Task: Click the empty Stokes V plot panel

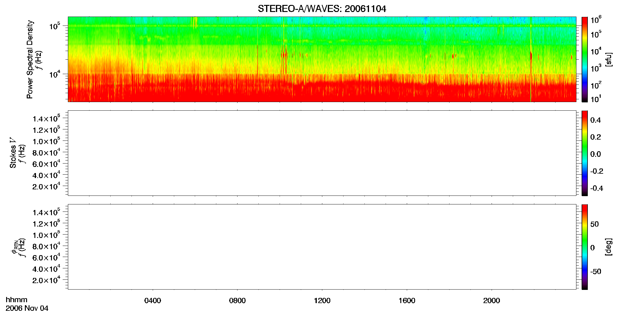Action: pyautogui.click(x=322, y=153)
